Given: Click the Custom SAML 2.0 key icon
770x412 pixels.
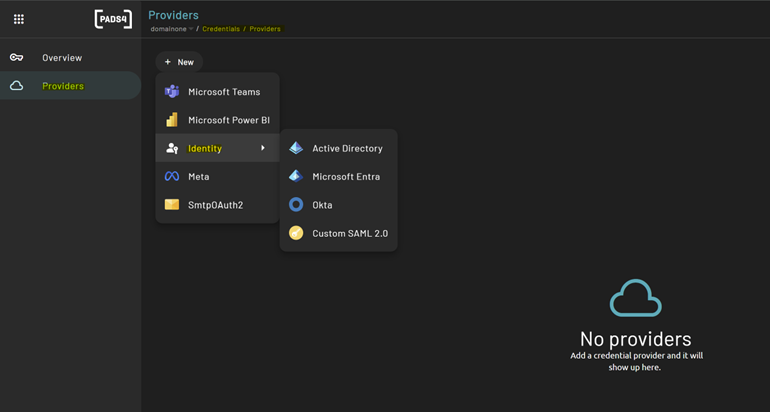Looking at the screenshot, I should [x=296, y=233].
